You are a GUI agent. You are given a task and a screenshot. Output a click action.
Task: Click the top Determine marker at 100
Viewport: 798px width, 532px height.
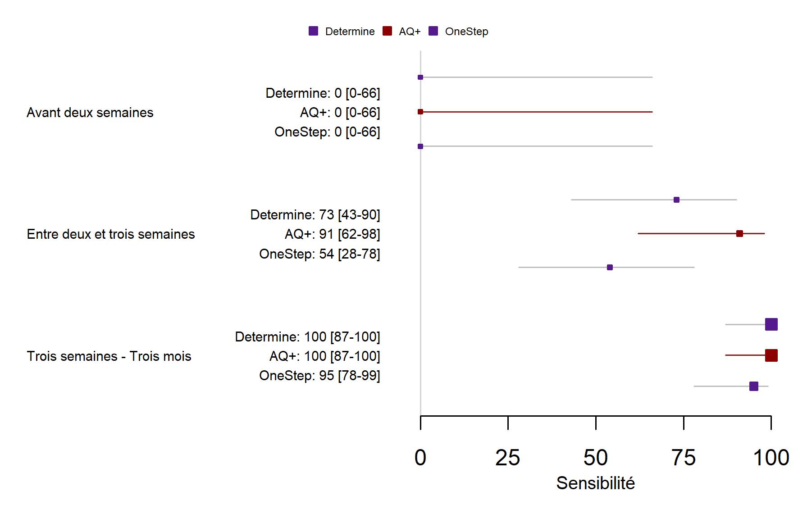(x=771, y=324)
